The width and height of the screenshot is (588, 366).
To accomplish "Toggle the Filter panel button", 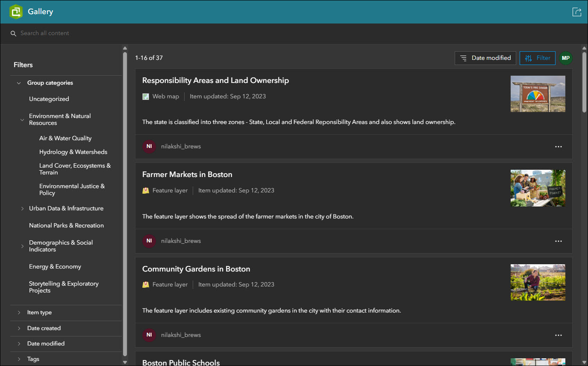I will (537, 58).
